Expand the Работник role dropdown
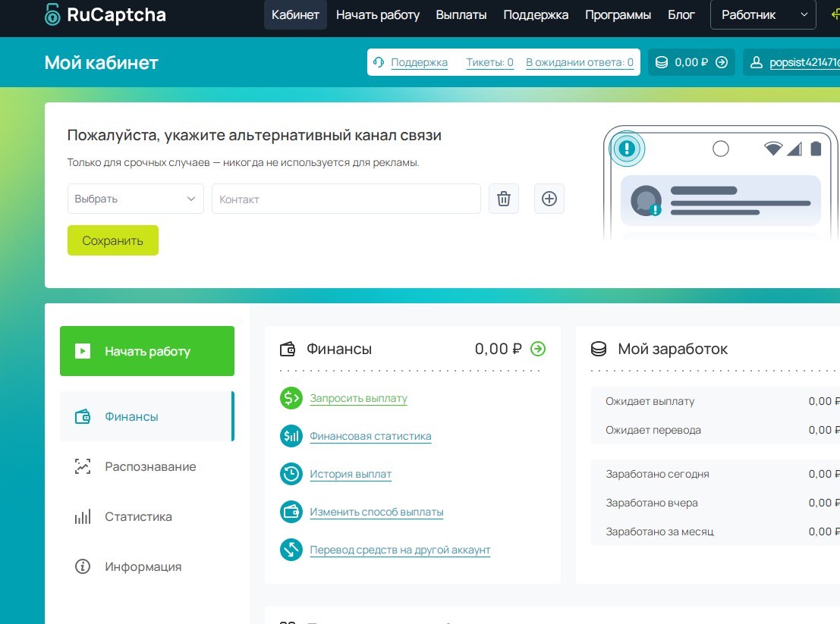 click(763, 14)
